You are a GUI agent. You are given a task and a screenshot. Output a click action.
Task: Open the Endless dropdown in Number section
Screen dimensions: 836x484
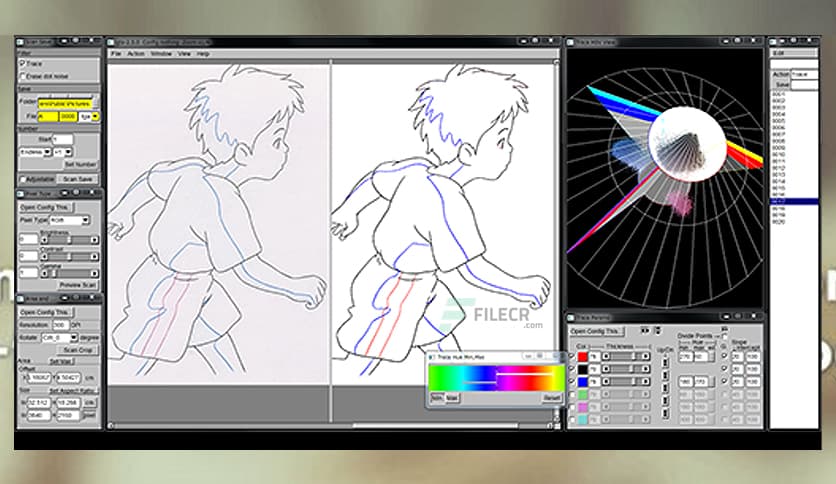35,152
